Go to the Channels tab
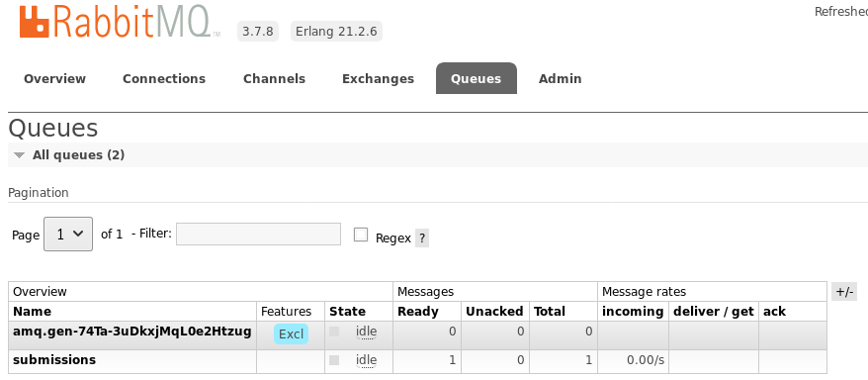Screen dimensions: 868x380 click(274, 78)
